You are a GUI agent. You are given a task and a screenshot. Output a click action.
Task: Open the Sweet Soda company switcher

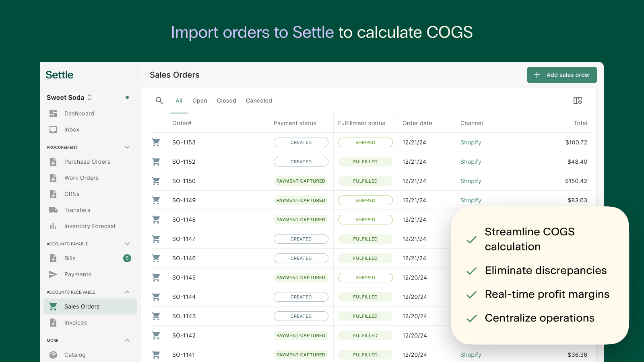point(89,97)
